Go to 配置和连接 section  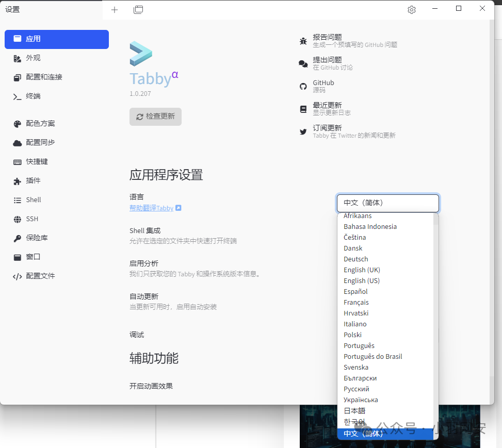coord(57,77)
